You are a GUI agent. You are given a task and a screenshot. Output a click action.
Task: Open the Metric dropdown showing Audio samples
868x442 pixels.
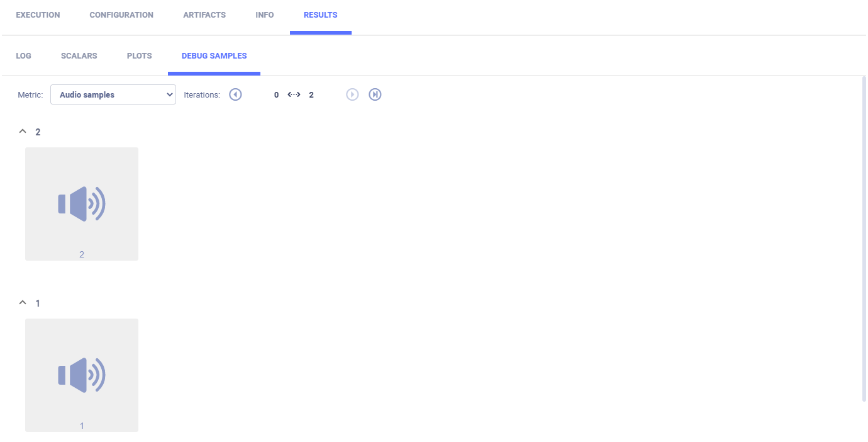[113, 94]
